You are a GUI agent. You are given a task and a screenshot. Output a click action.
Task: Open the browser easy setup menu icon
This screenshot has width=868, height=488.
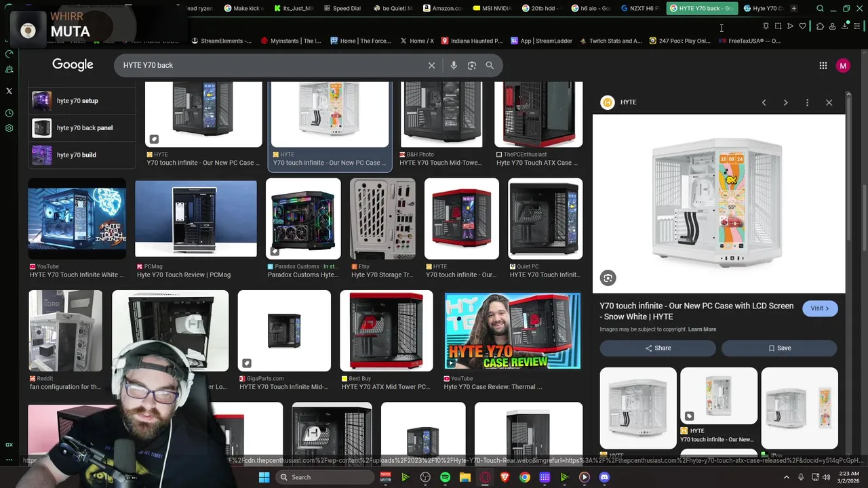pyautogui.click(x=856, y=26)
